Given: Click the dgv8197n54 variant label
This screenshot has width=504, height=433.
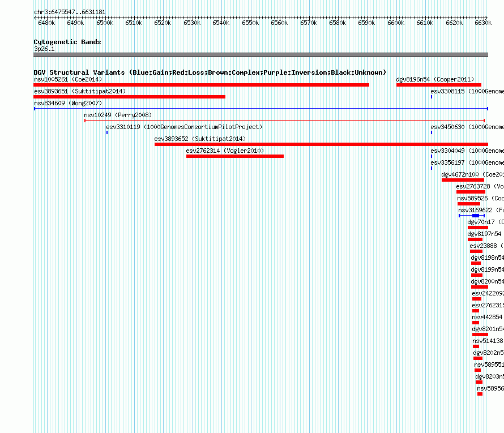Looking at the screenshot, I should 484,234.
